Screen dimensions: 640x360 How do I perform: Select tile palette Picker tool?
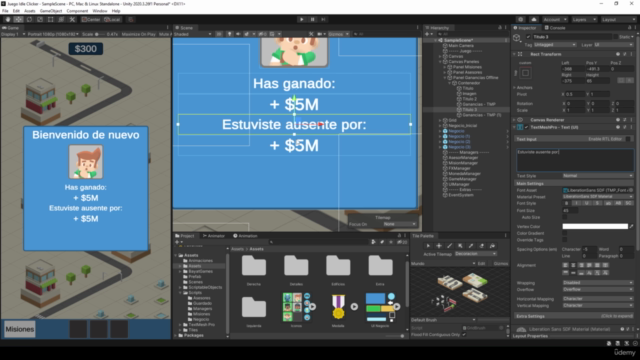point(471,246)
